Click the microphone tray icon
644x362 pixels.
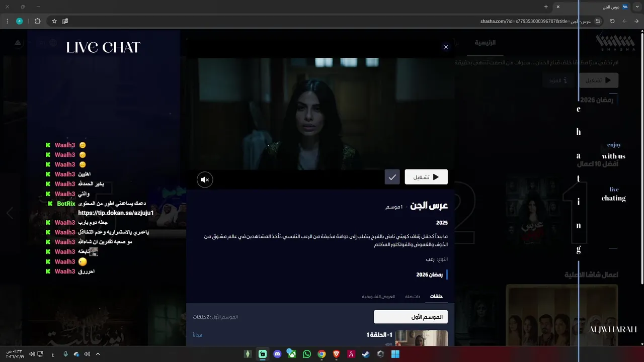pos(65,354)
